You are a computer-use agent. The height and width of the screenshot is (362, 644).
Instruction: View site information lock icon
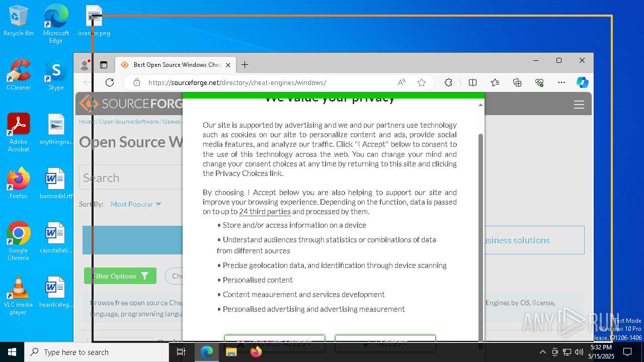click(x=136, y=82)
